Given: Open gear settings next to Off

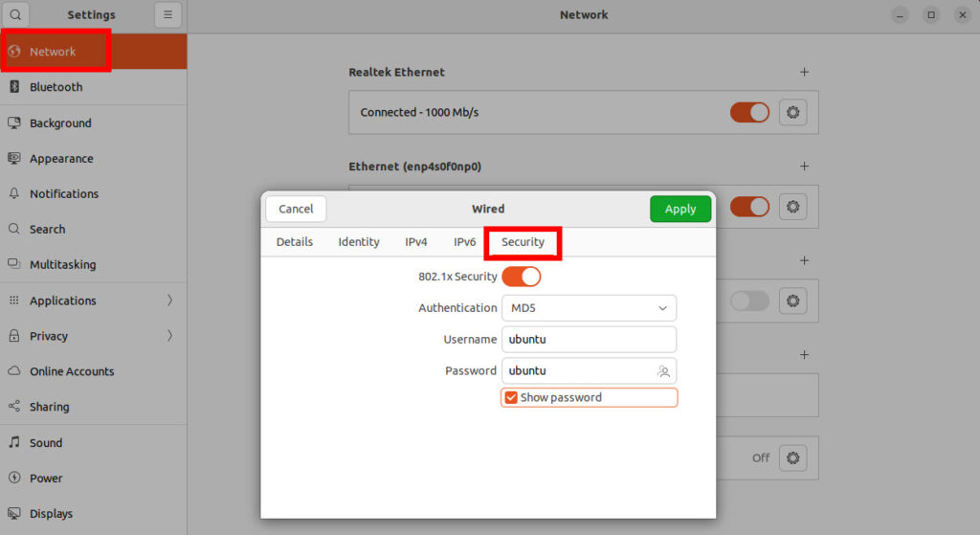Looking at the screenshot, I should tap(792, 458).
